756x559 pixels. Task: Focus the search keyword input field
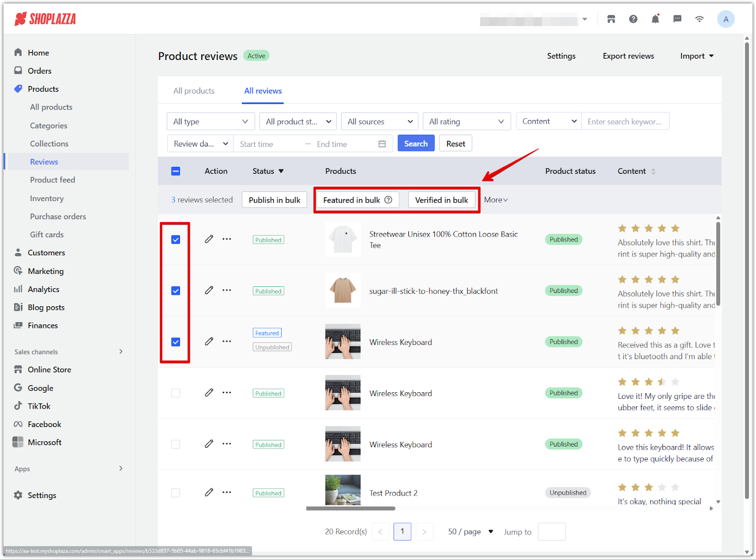pos(625,121)
